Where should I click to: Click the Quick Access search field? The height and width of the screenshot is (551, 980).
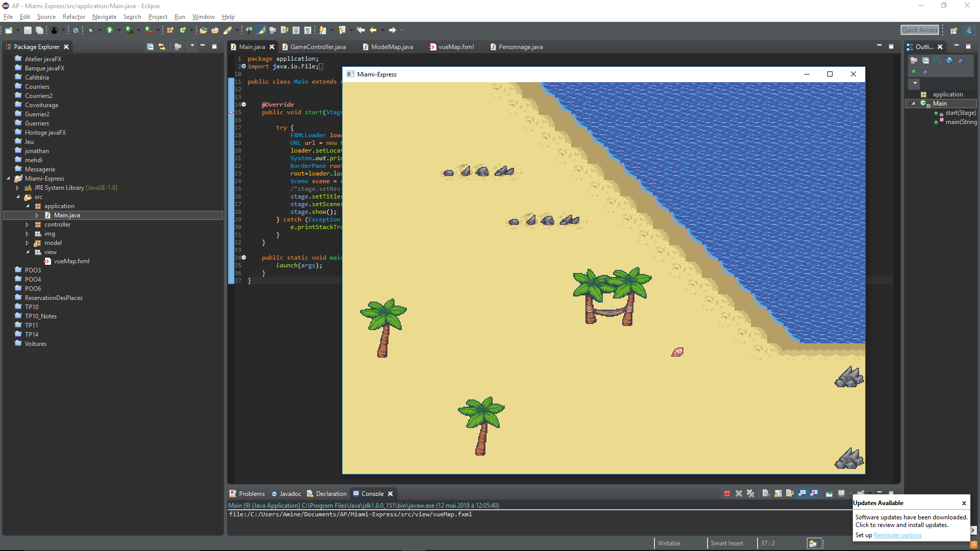pos(919,30)
